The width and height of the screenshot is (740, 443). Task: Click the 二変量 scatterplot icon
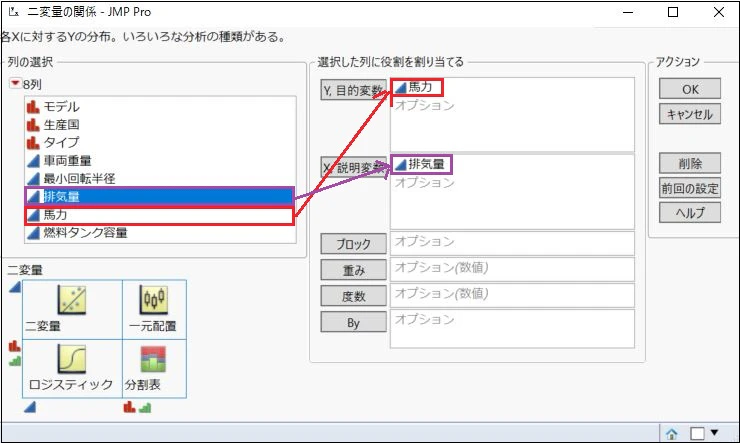tap(72, 300)
